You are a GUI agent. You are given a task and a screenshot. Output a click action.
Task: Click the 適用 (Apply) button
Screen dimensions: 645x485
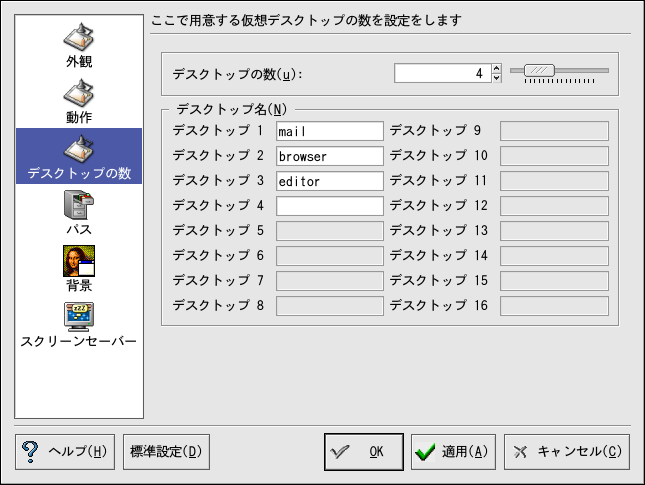(x=453, y=451)
